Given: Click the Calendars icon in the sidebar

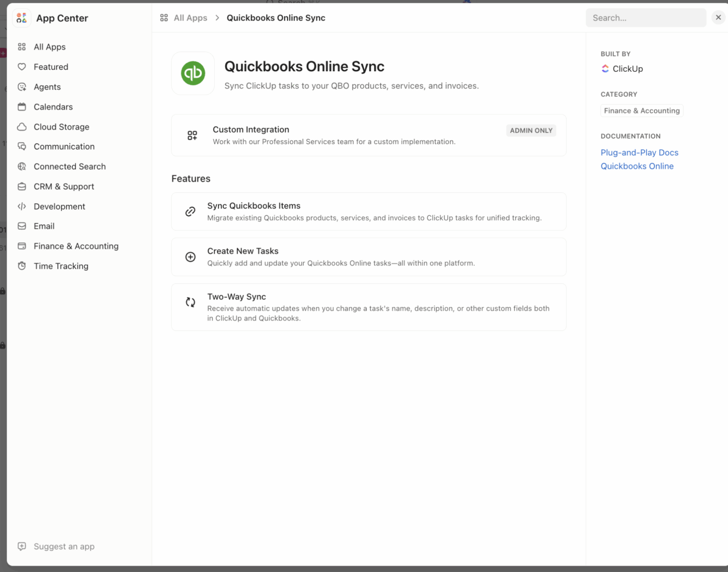Looking at the screenshot, I should click(x=22, y=107).
